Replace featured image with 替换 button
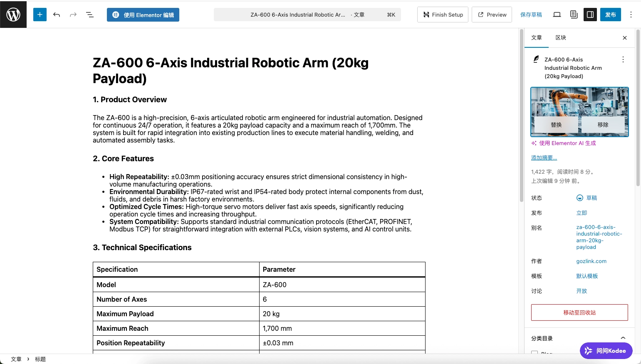Viewport: 641px width, 364px height. (x=556, y=125)
